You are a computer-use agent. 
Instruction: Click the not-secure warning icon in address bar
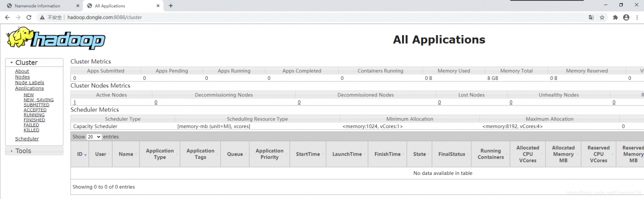pyautogui.click(x=43, y=17)
